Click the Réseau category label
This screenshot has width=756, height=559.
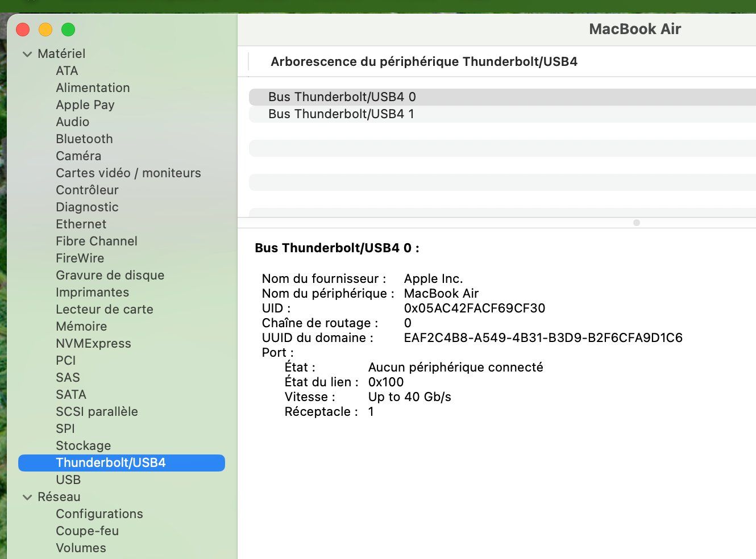pyautogui.click(x=59, y=497)
